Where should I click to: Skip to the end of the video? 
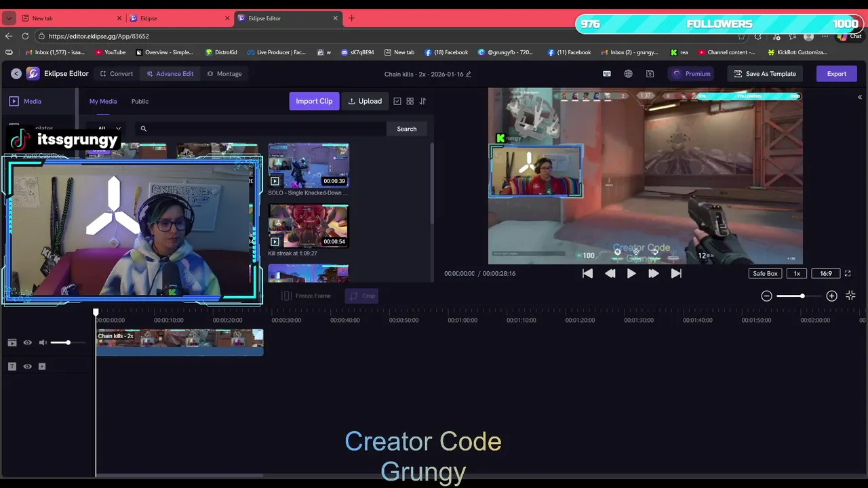coord(675,273)
